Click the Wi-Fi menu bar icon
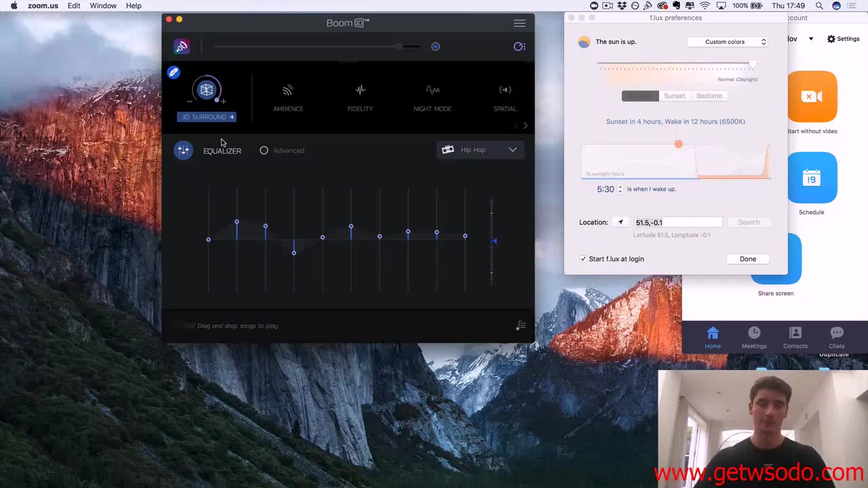The width and height of the screenshot is (868, 488). (x=705, y=5)
